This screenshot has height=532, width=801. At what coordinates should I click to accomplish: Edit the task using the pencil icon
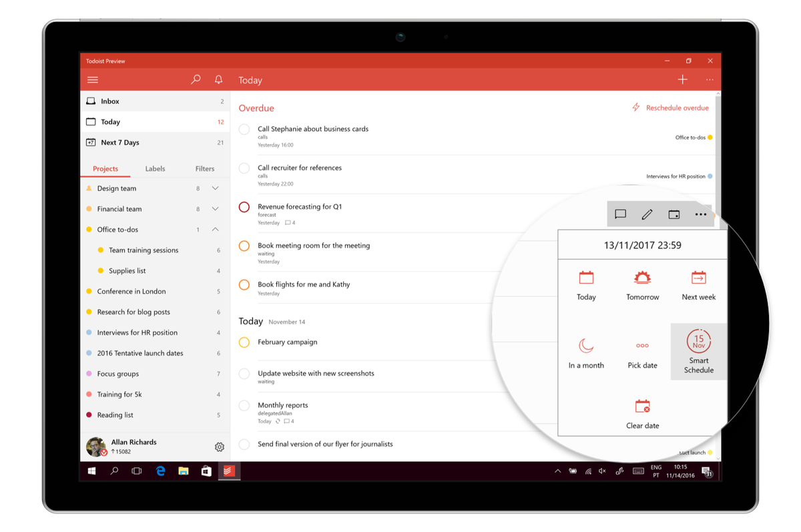tap(646, 214)
